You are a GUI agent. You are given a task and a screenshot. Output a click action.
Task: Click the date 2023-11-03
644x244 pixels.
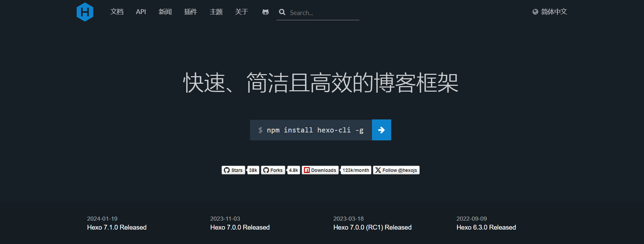[x=225, y=219]
